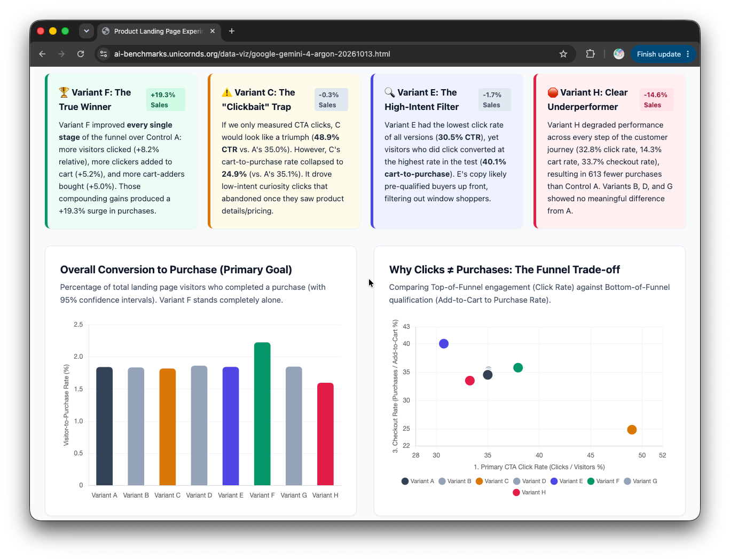Click the purple Variant E bar
Image resolution: width=730 pixels, height=560 pixels.
coord(231,426)
